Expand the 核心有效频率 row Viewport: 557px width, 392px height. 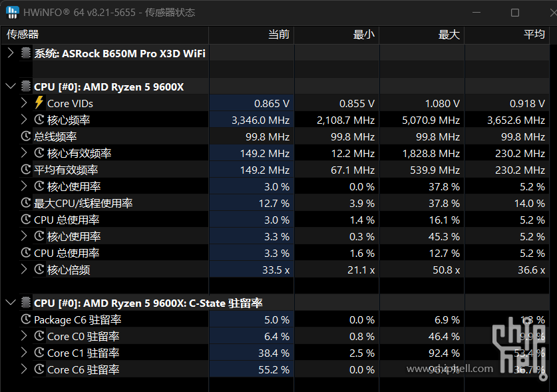point(24,153)
